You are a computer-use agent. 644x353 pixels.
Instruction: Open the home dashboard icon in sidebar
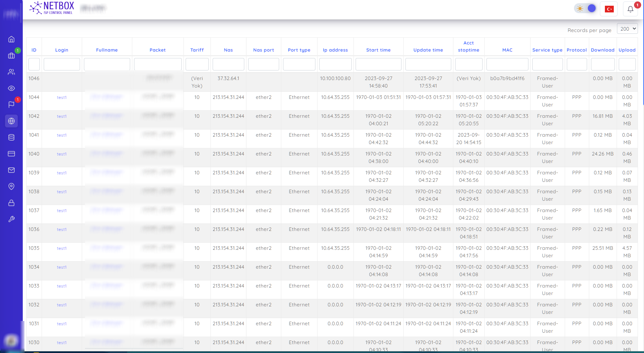click(11, 39)
